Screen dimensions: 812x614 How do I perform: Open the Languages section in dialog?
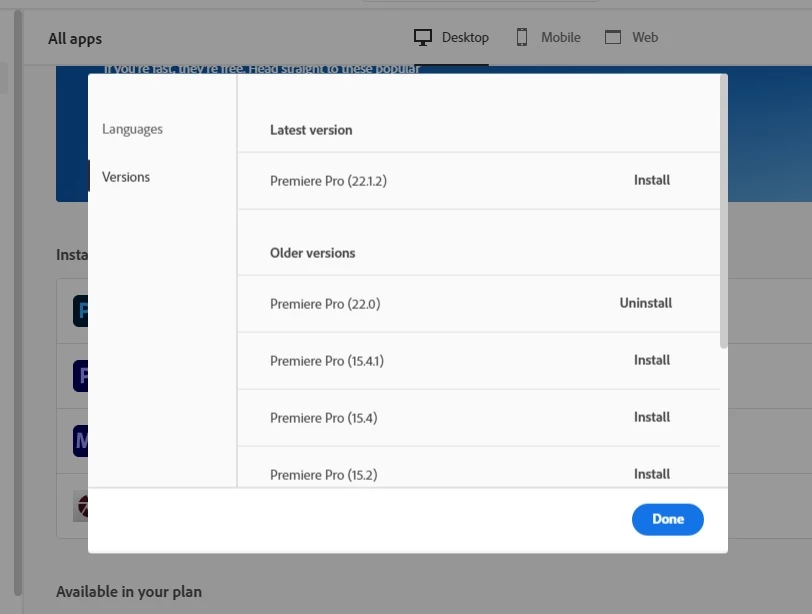(132, 129)
